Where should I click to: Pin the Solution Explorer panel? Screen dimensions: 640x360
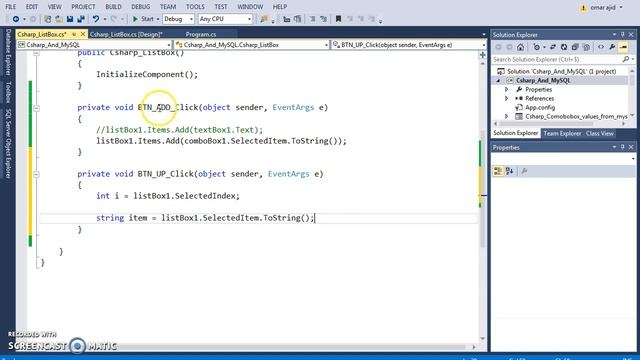623,35
